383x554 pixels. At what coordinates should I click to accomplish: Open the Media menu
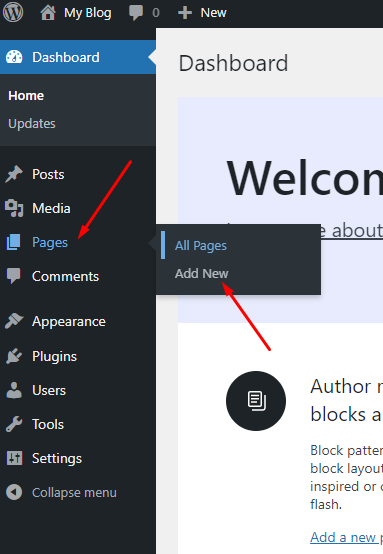[51, 208]
